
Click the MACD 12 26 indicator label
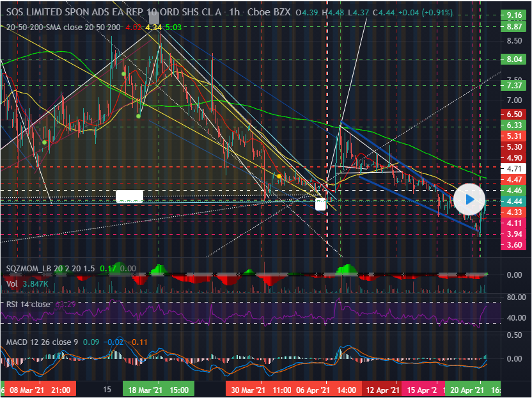pos(42,342)
